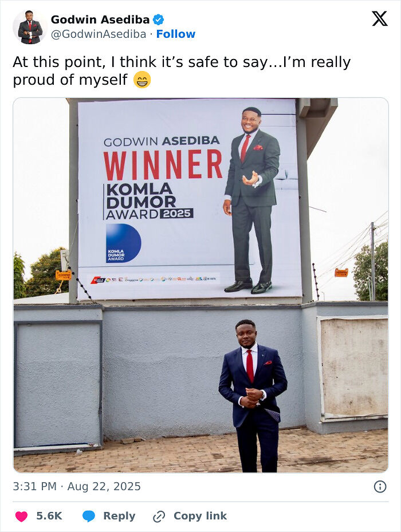401x532 pixels.
Task: Click the blue verified badge
Action: pos(158,19)
